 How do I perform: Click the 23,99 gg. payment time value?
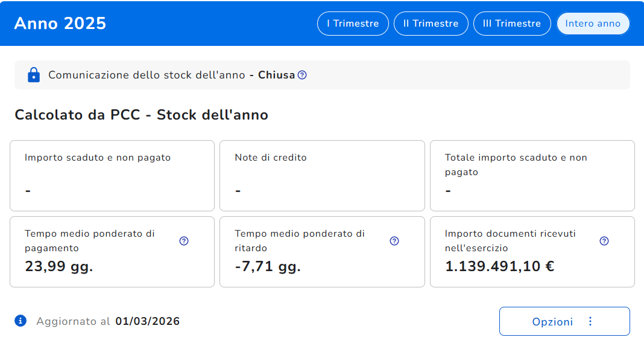59,266
